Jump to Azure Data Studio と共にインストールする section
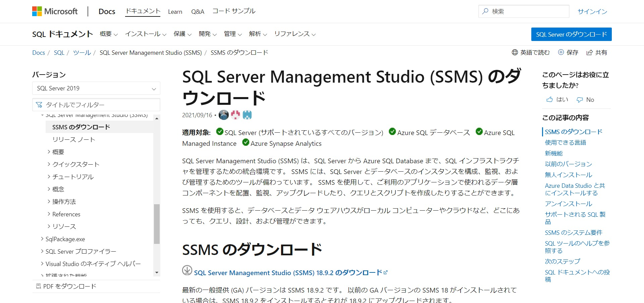The image size is (644, 303). (x=575, y=189)
